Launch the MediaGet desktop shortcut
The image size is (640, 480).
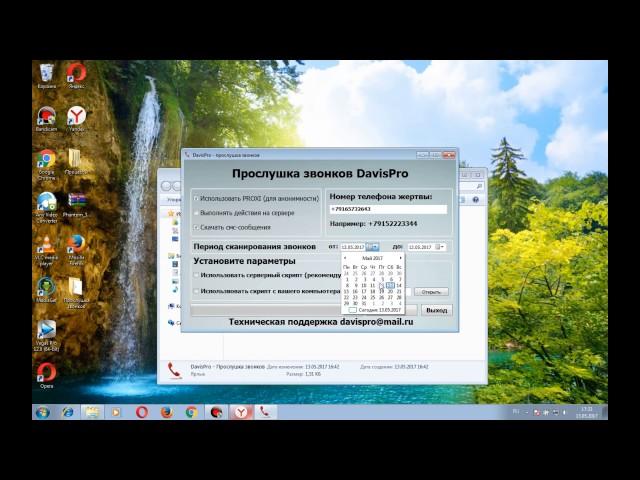point(46,290)
